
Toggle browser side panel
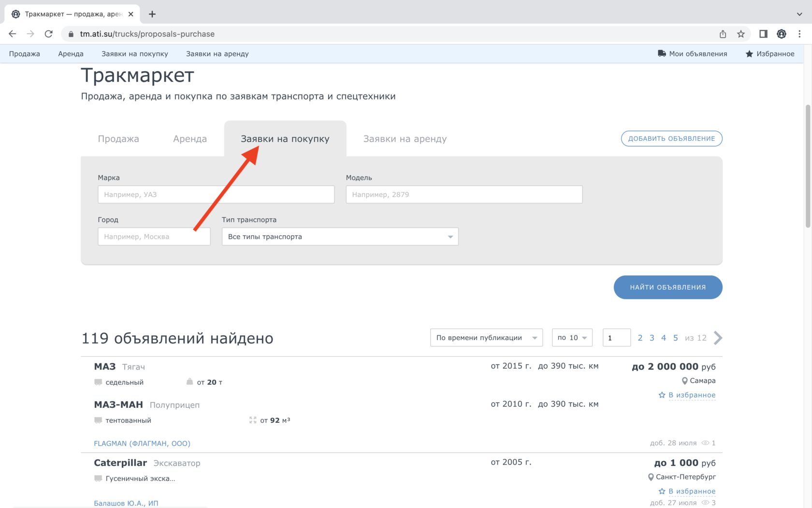tap(763, 34)
